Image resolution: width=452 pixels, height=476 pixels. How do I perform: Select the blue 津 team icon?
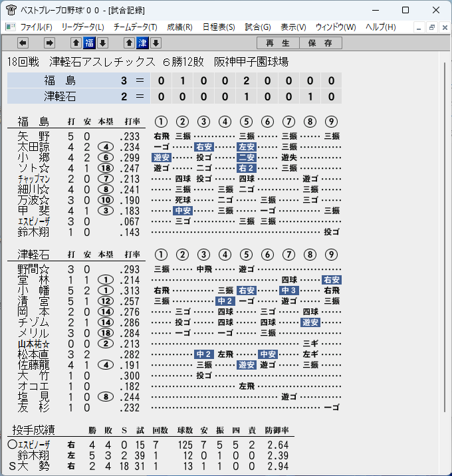[x=142, y=43]
